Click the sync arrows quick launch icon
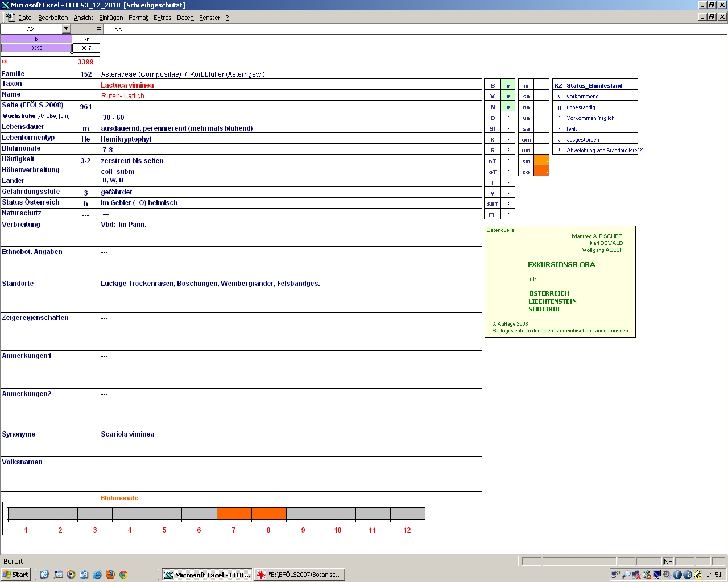Image resolution: width=728 pixels, height=582 pixels. pos(84,575)
